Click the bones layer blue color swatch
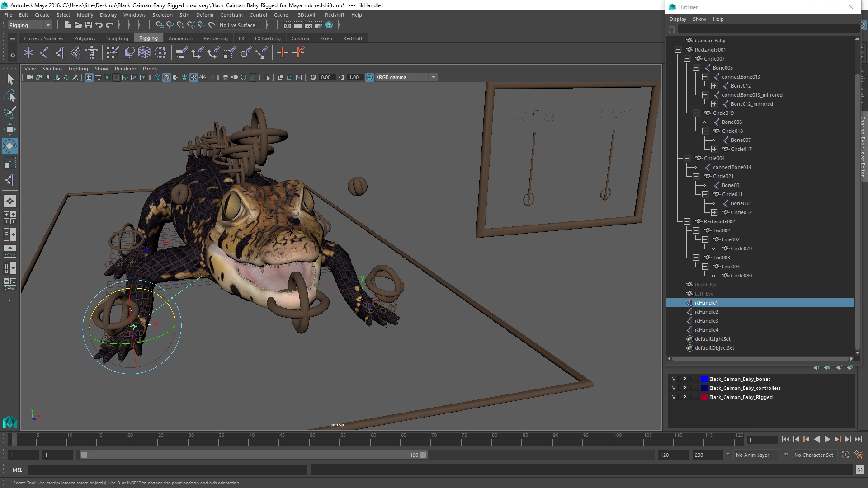 coord(704,380)
